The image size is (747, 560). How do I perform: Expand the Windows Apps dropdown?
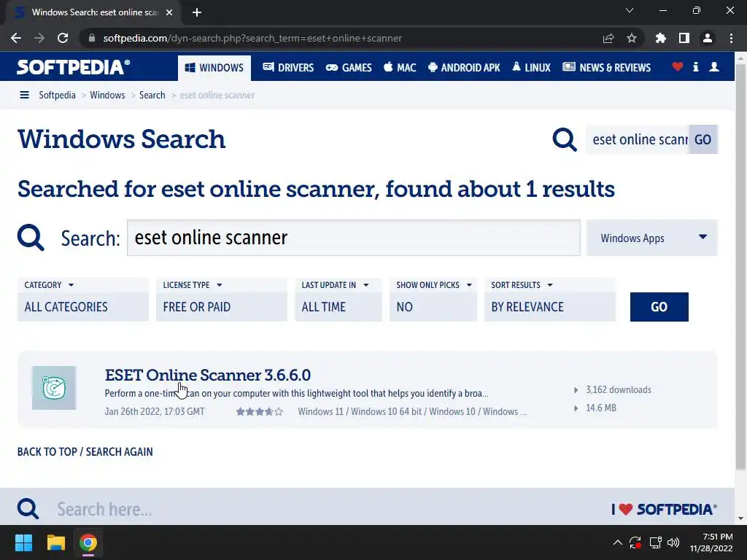[x=651, y=238]
